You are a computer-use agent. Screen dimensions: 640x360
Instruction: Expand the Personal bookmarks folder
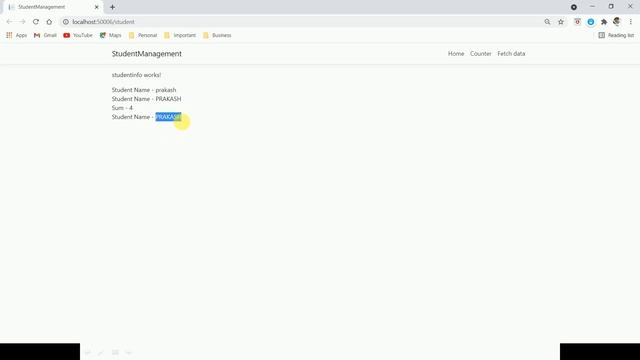(x=143, y=35)
